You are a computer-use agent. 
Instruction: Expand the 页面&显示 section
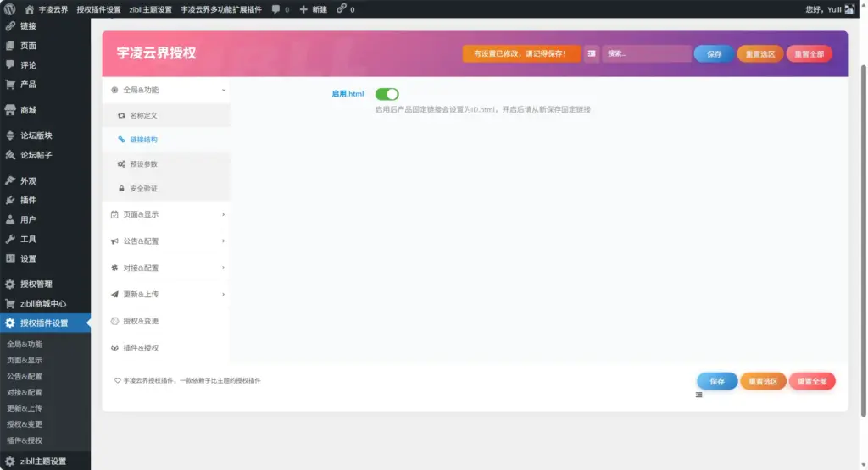point(223,215)
